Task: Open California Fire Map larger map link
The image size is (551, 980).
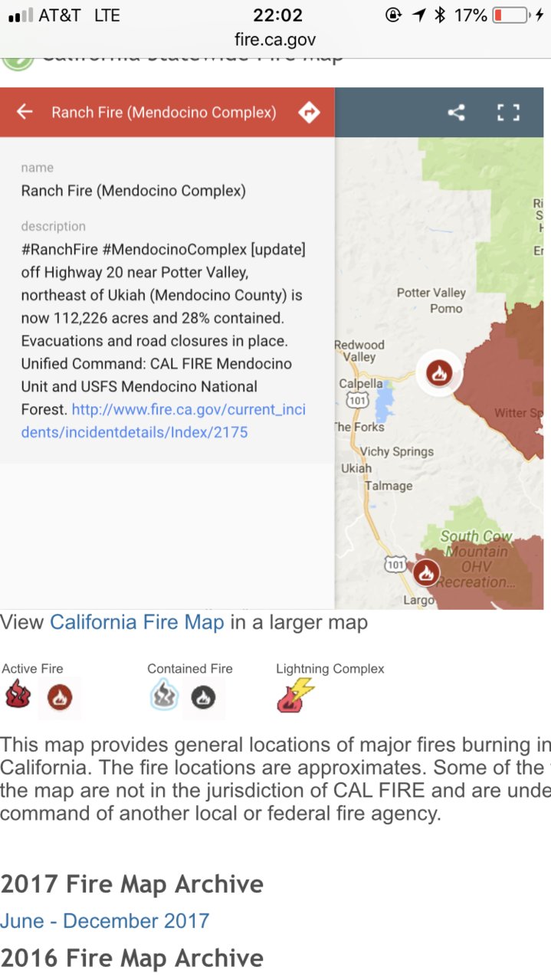Action: [137, 622]
